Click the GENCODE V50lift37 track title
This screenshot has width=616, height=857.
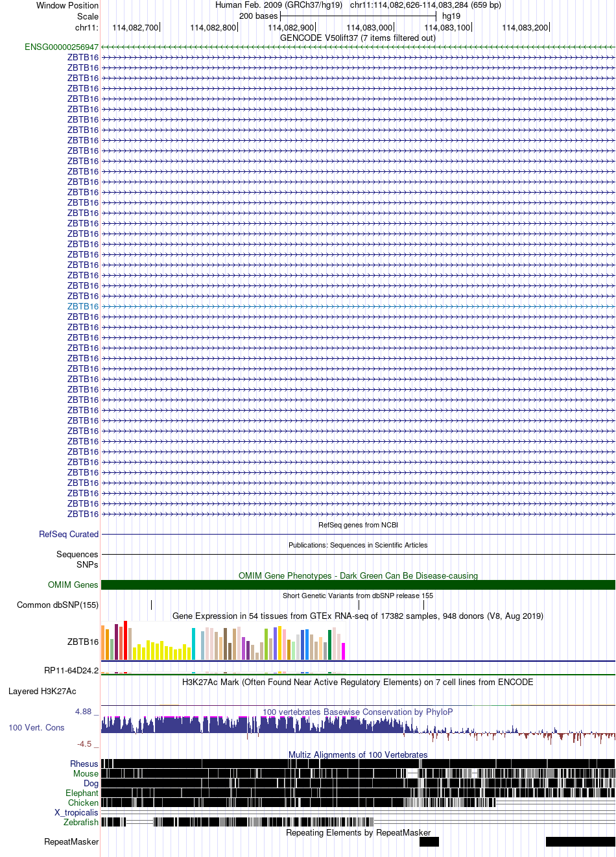(x=358, y=38)
